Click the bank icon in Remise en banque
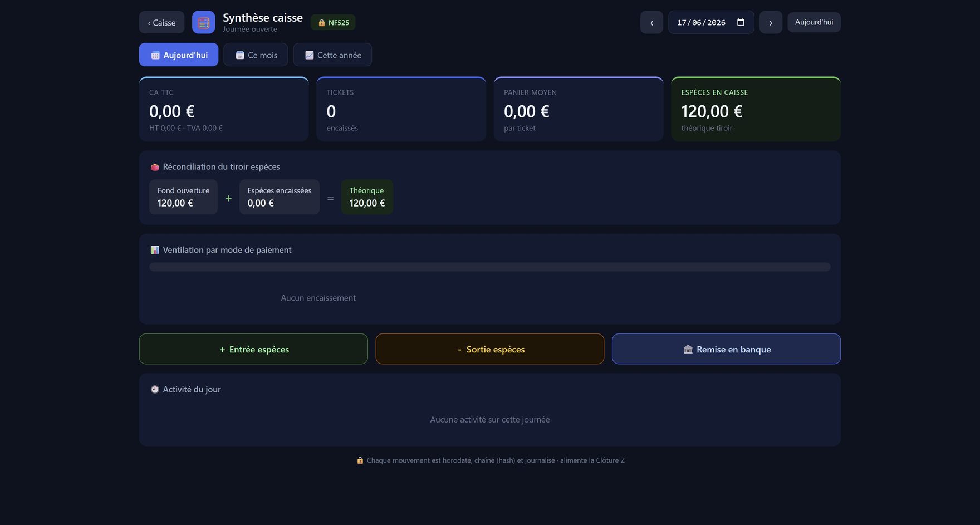 point(688,349)
